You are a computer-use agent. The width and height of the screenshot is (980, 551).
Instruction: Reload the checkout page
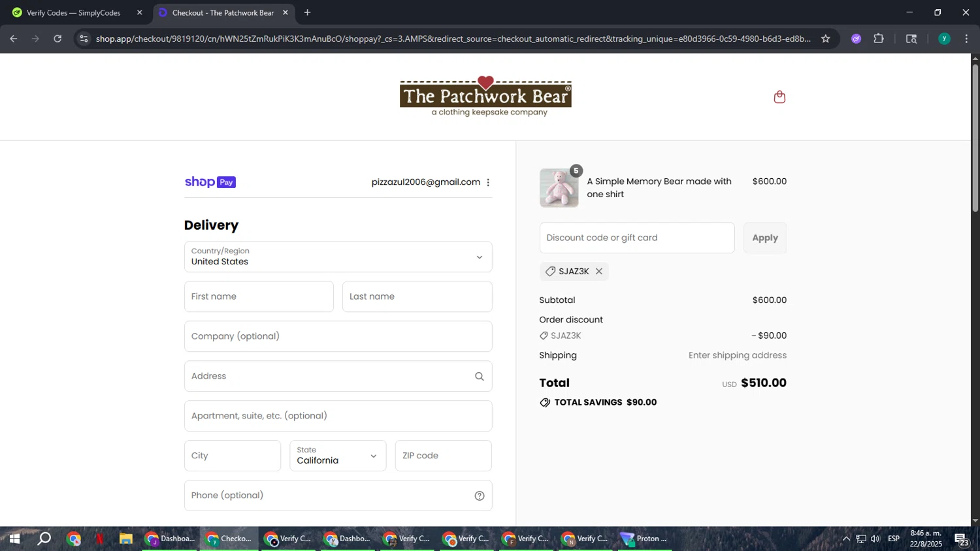pos(57,39)
